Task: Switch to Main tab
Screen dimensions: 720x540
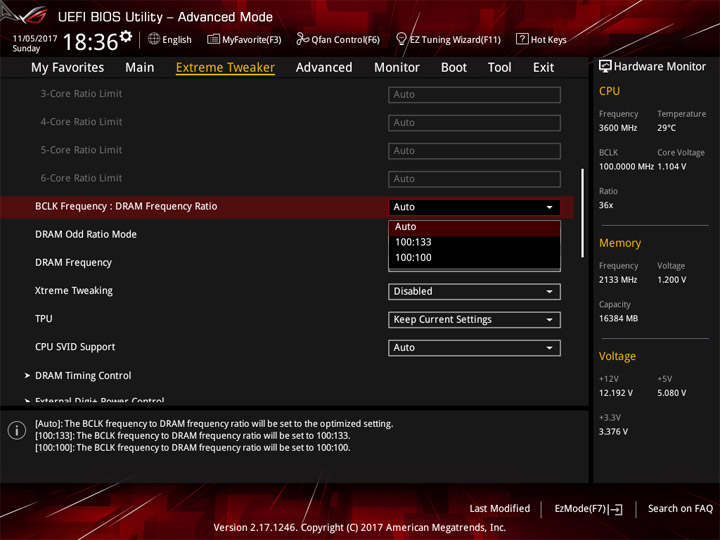Action: coord(140,68)
